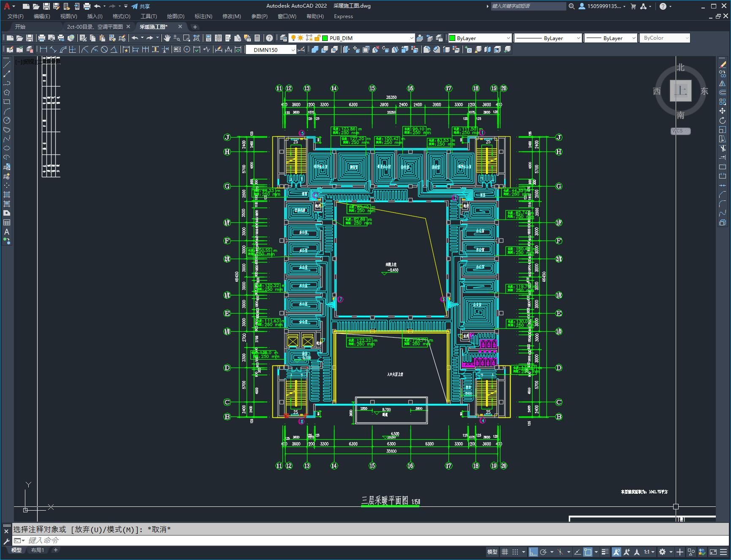731x560 pixels.
Task: Select the Erase tool in Modify toolbar
Action: (x=723, y=65)
